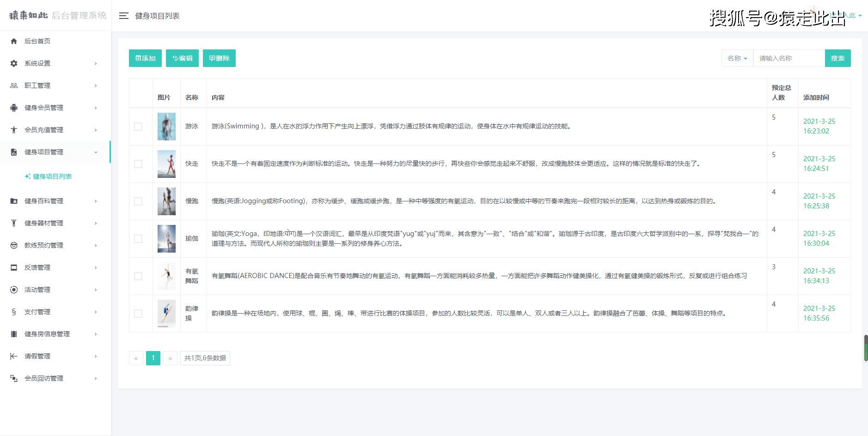Click the gear icon next to 系统设置

(x=13, y=63)
